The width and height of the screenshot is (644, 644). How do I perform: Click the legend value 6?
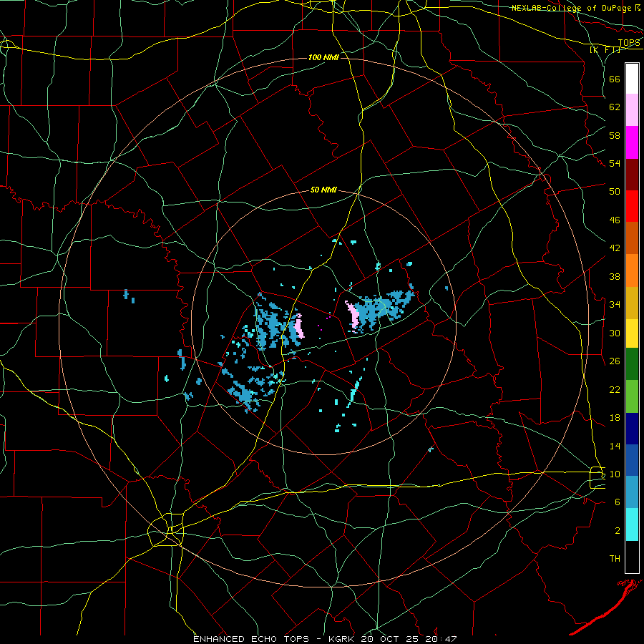(618, 502)
